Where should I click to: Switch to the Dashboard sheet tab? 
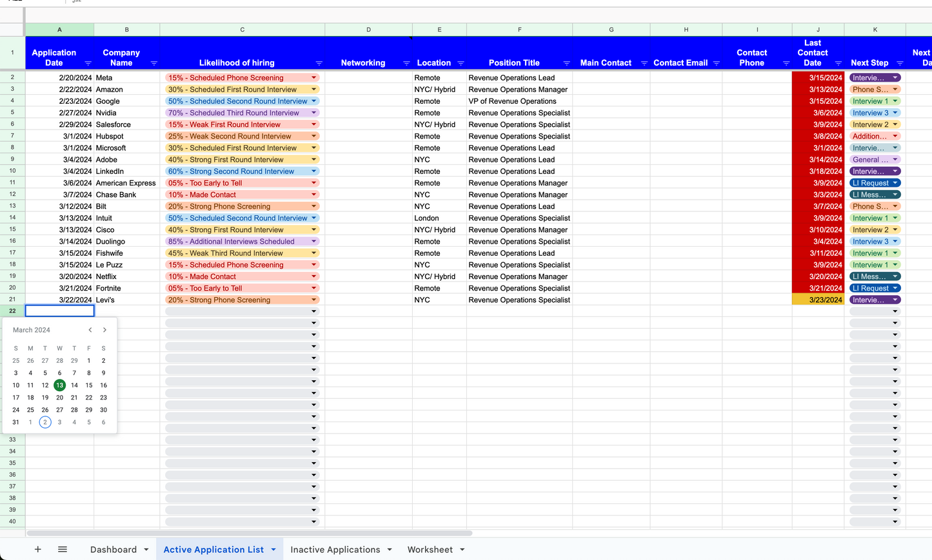114,550
